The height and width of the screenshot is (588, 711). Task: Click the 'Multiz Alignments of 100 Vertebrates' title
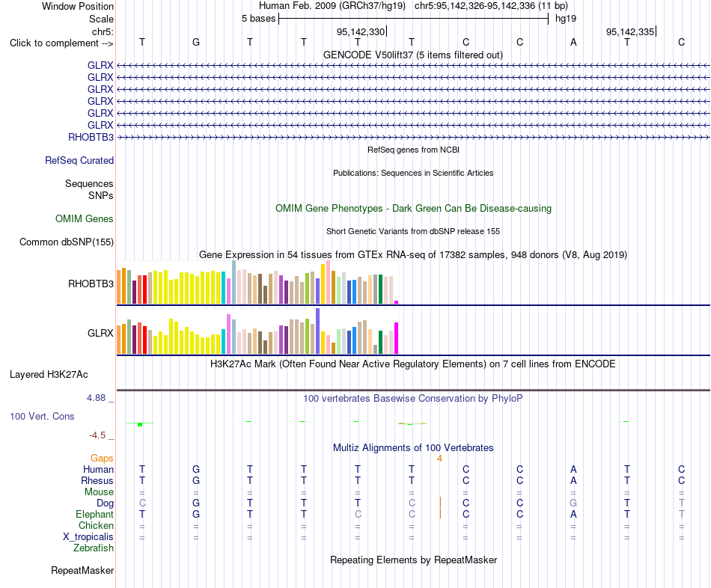click(x=413, y=448)
